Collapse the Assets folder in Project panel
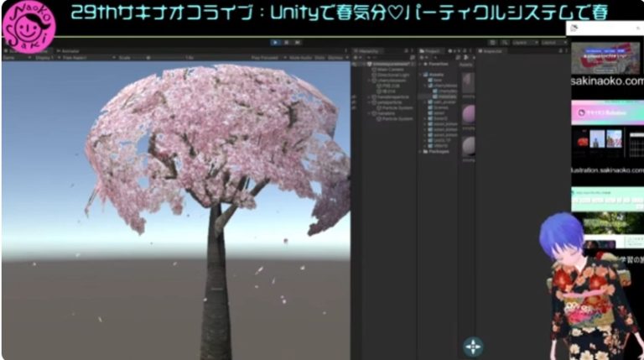The image size is (644, 360). click(x=421, y=75)
